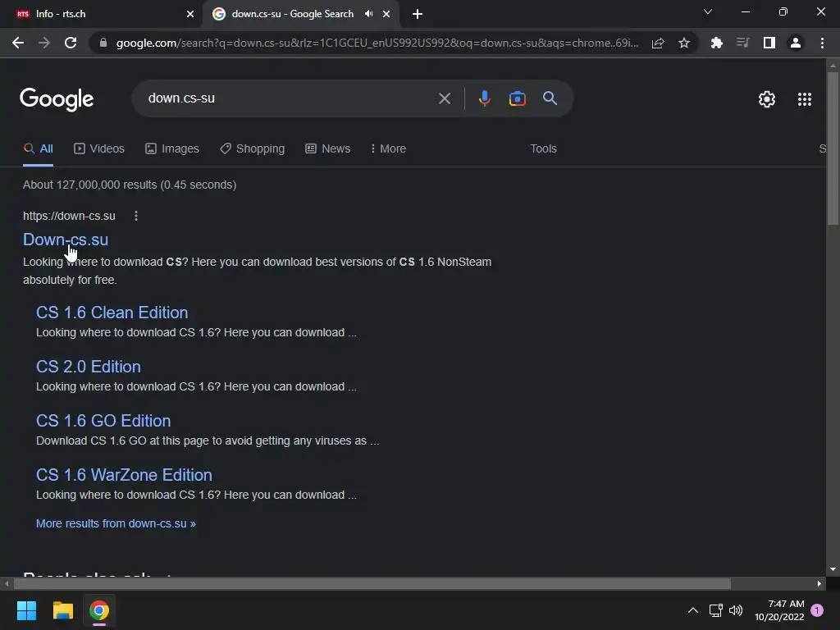Click the scroll-down arrow on vertical scrollbar
Viewport: 840px width, 630px height.
point(833,569)
